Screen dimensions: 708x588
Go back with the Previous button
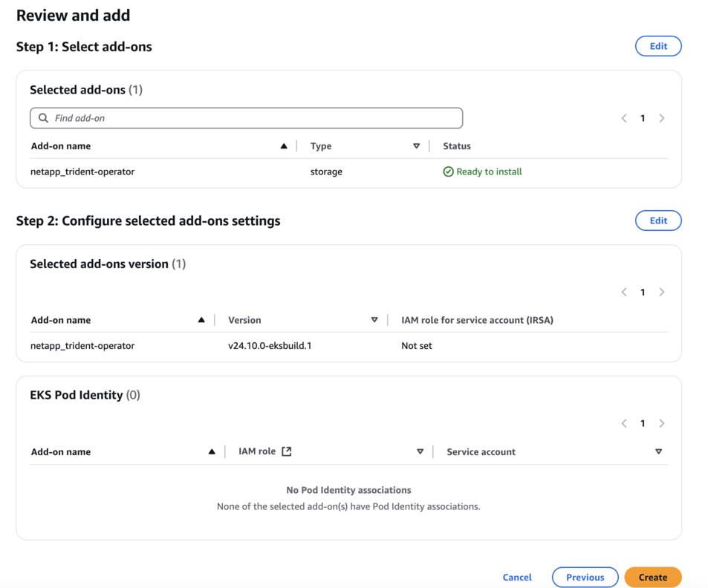(x=585, y=577)
